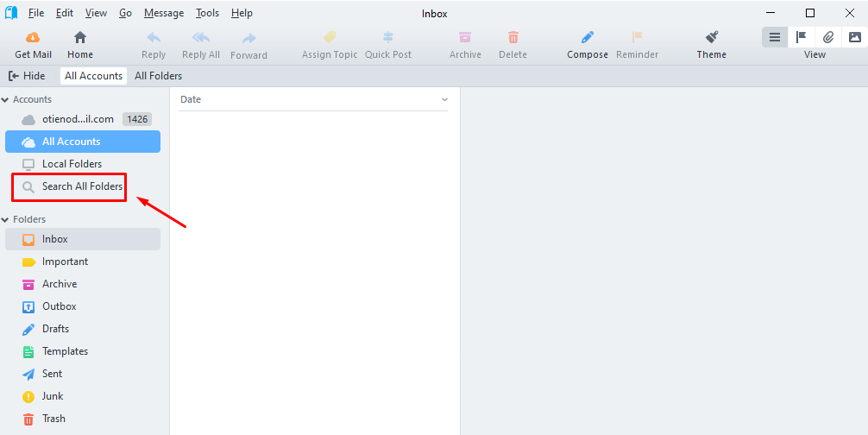Viewport: 868px width, 435px height.
Task: Open the Home toolbar button
Action: click(x=80, y=46)
